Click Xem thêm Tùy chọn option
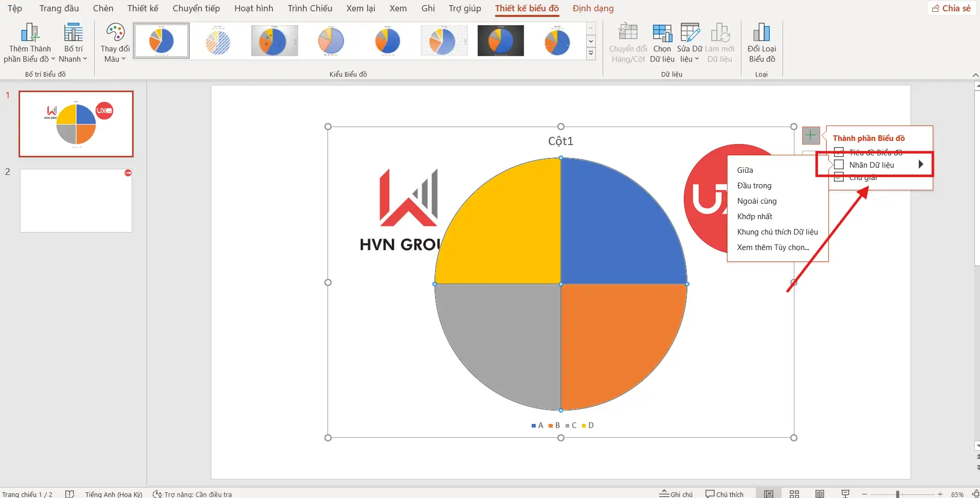 (773, 247)
